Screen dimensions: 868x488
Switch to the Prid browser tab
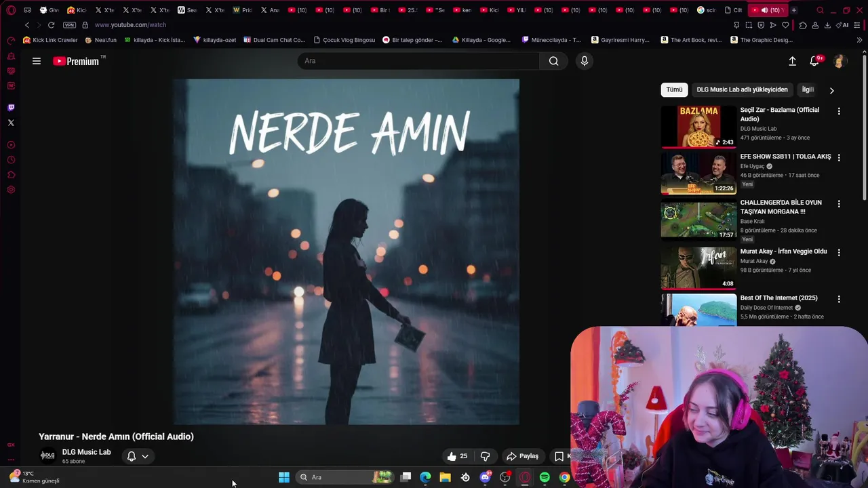243,10
